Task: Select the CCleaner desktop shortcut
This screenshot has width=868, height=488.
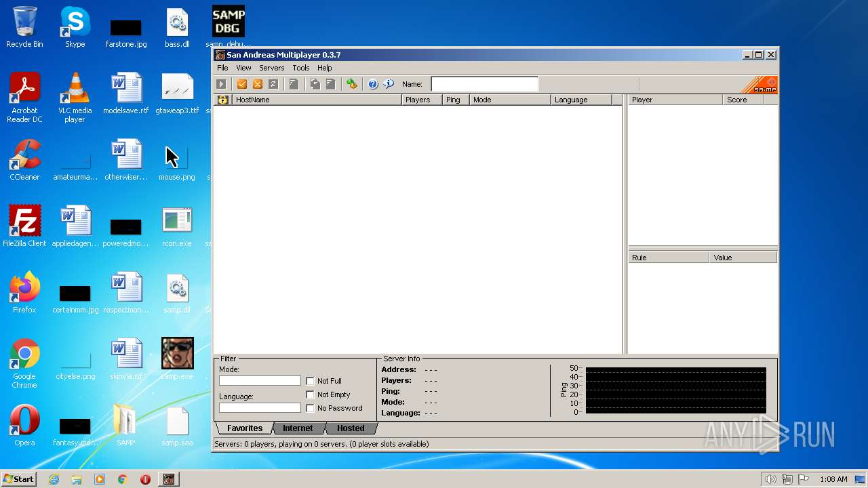Action: click(x=24, y=159)
